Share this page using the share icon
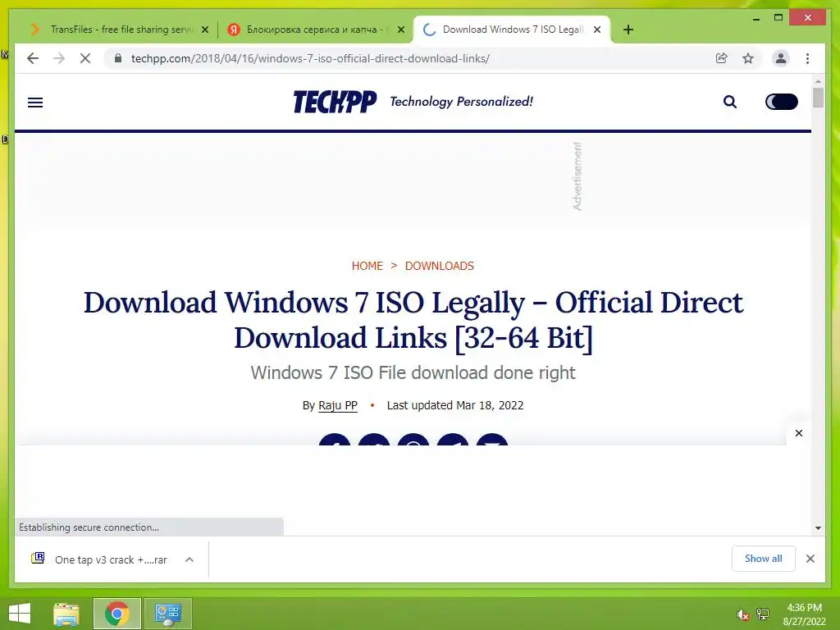This screenshot has width=840, height=630. (722, 58)
